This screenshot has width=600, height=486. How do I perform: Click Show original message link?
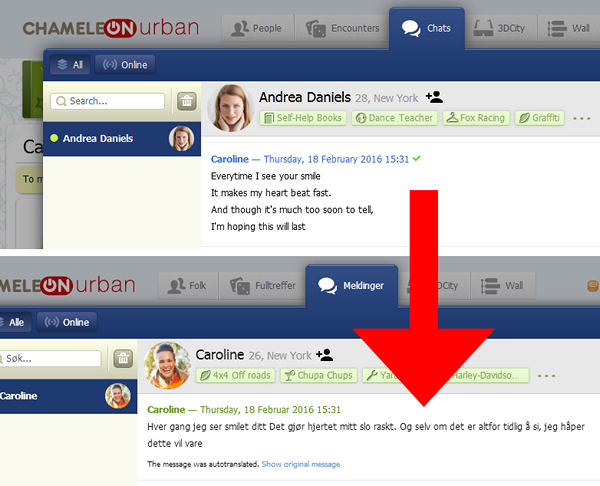coord(300,464)
